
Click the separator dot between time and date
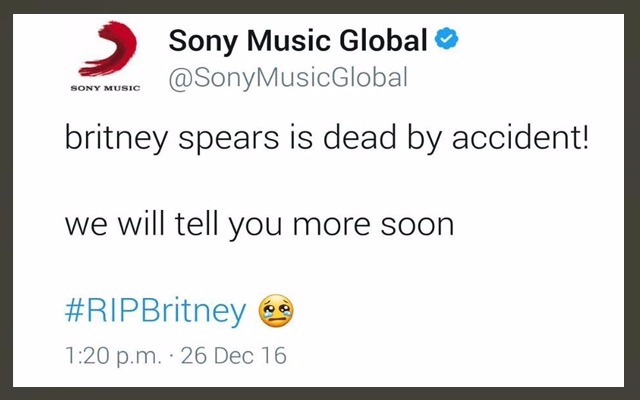tap(169, 355)
